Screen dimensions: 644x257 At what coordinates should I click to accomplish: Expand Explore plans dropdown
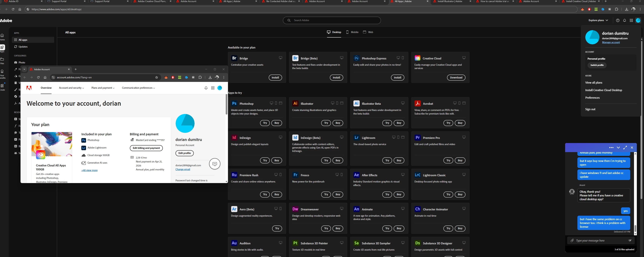pyautogui.click(x=598, y=20)
